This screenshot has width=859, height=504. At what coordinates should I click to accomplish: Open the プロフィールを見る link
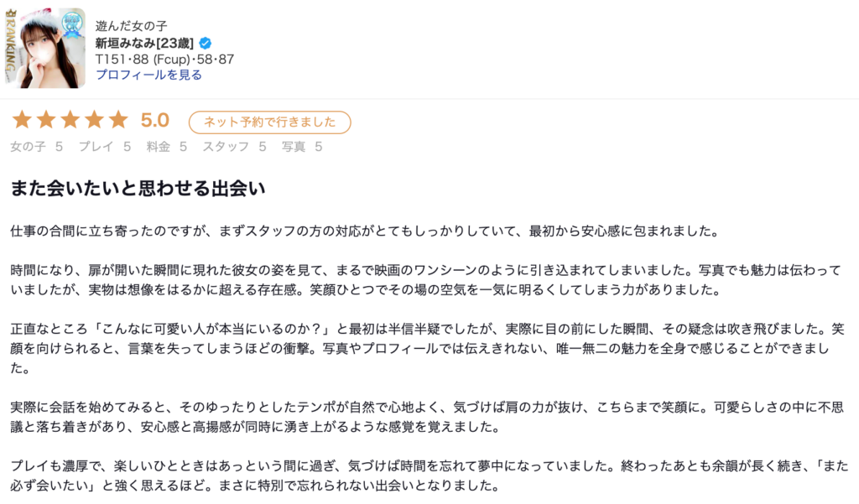[x=148, y=75]
